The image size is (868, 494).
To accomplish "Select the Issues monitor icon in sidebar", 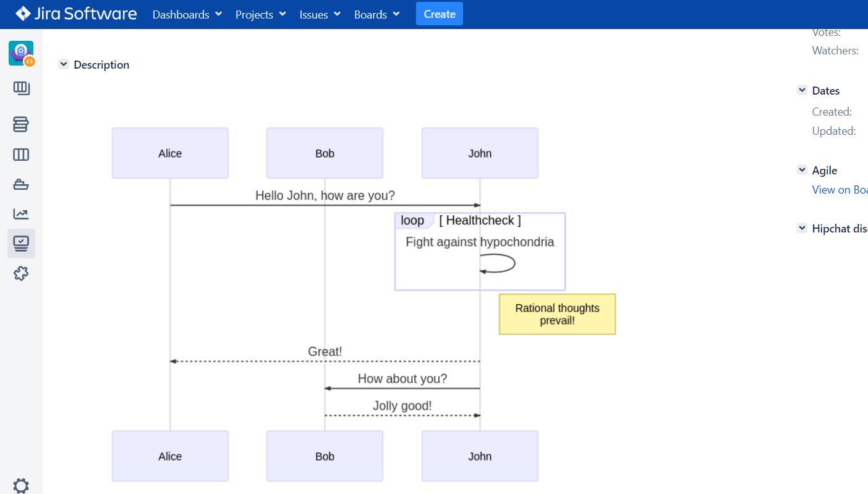I will point(21,244).
